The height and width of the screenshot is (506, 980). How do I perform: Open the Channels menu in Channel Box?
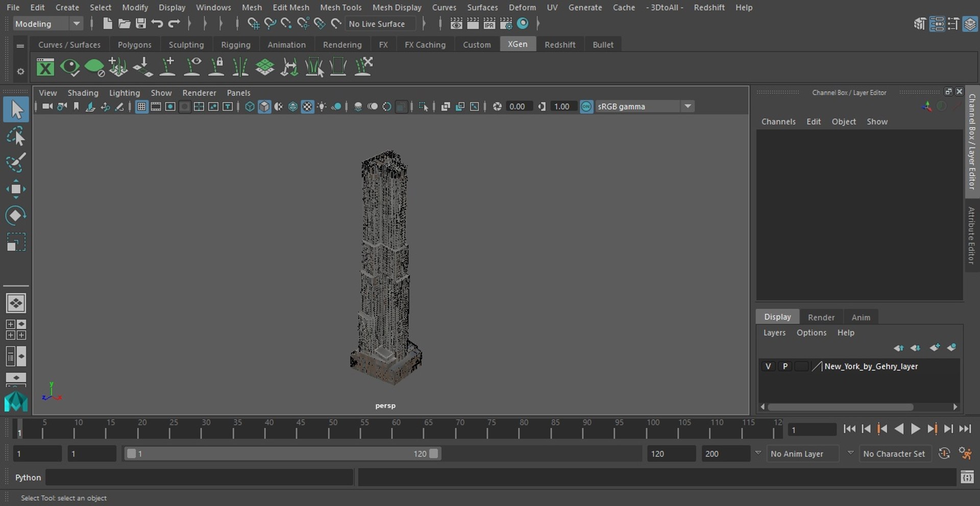[778, 122]
